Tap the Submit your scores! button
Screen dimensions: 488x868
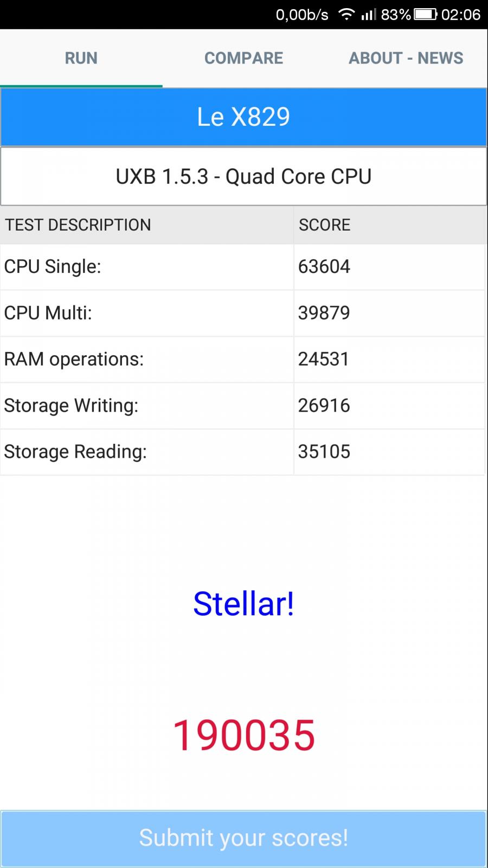(x=243, y=838)
